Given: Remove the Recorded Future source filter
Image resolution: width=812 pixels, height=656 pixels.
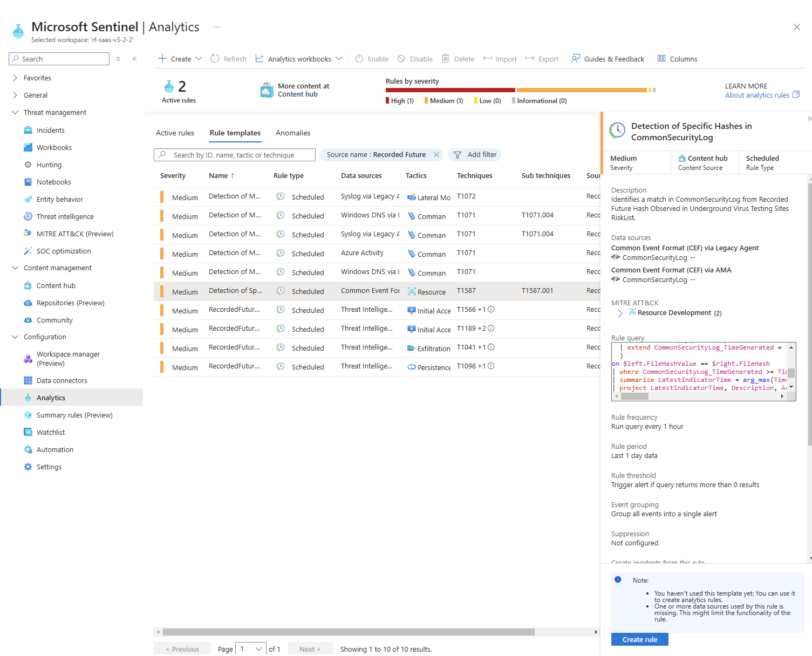Looking at the screenshot, I should click(x=436, y=155).
